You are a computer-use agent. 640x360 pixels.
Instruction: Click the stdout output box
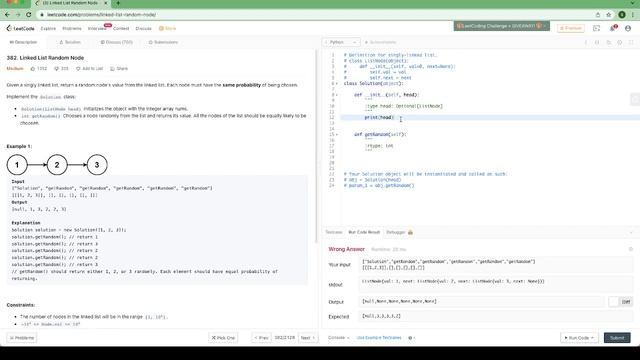click(496, 284)
